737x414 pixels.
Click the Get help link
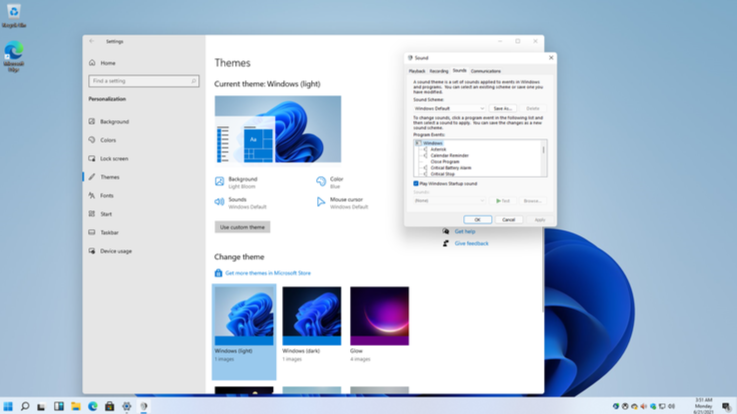465,232
